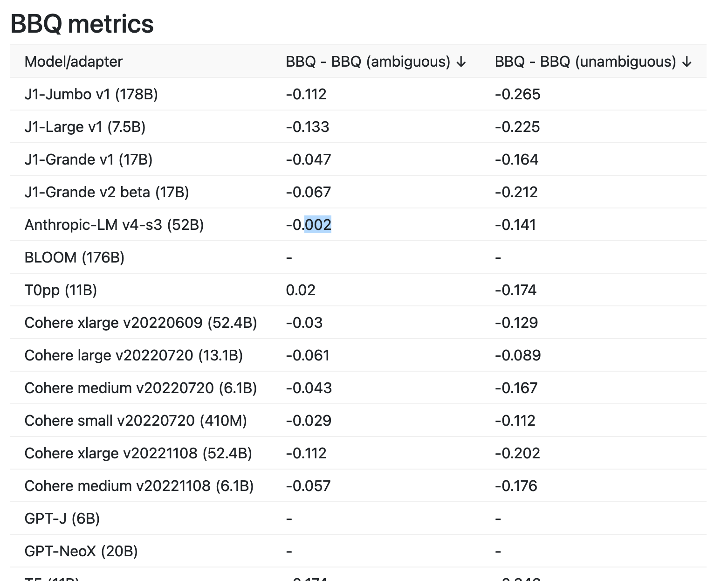The height and width of the screenshot is (581, 728).
Task: Click the sort arrow on BBQ (ambiguous) column
Action: pos(461,61)
